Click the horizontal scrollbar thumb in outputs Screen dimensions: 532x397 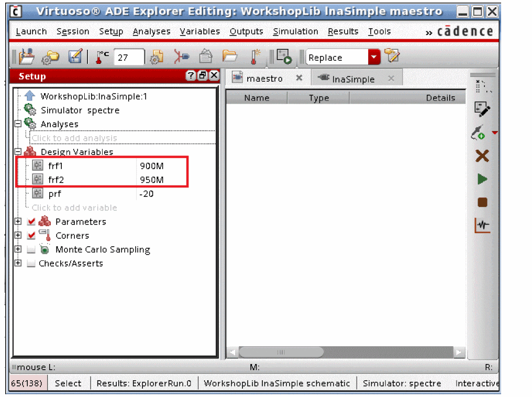pos(281,352)
